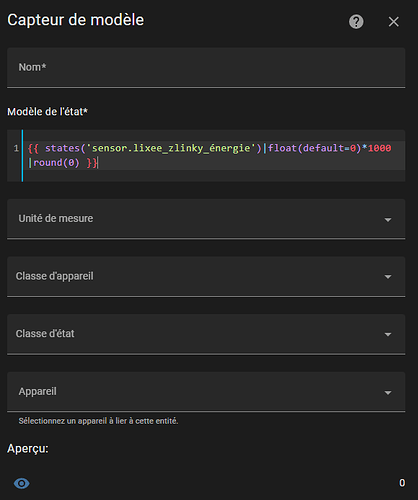Open the Unité de mesure combo box

(x=206, y=219)
